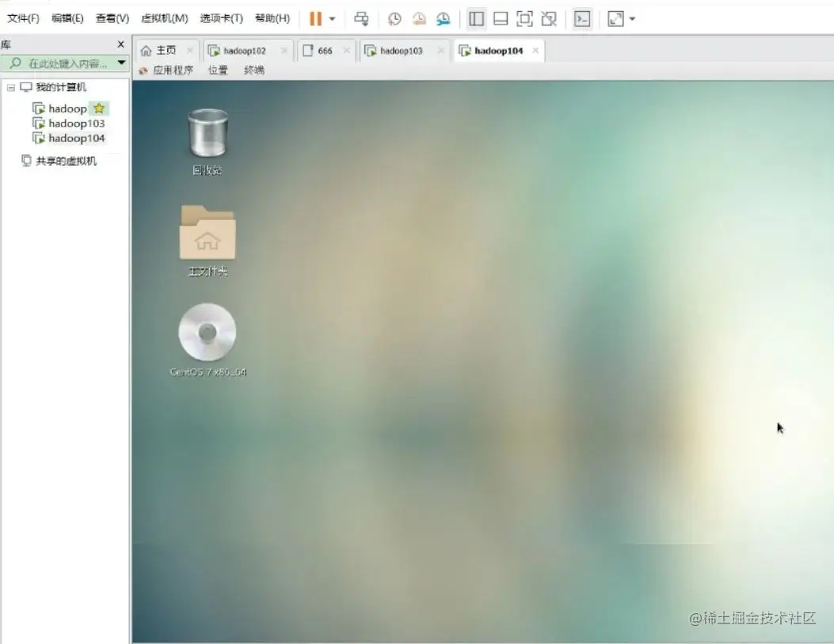Toggle the favorite star on hadoop
The height and width of the screenshot is (644, 834).
coord(99,109)
